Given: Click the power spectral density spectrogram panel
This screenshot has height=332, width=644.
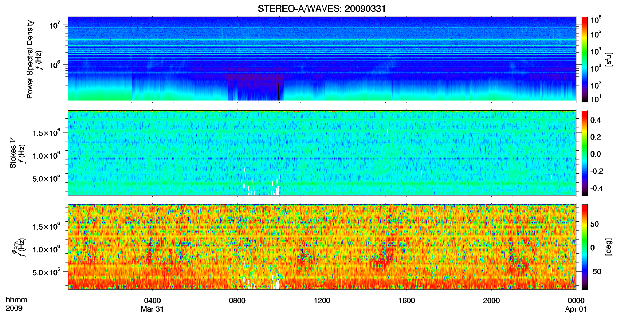Looking at the screenshot, I should pyautogui.click(x=322, y=59).
